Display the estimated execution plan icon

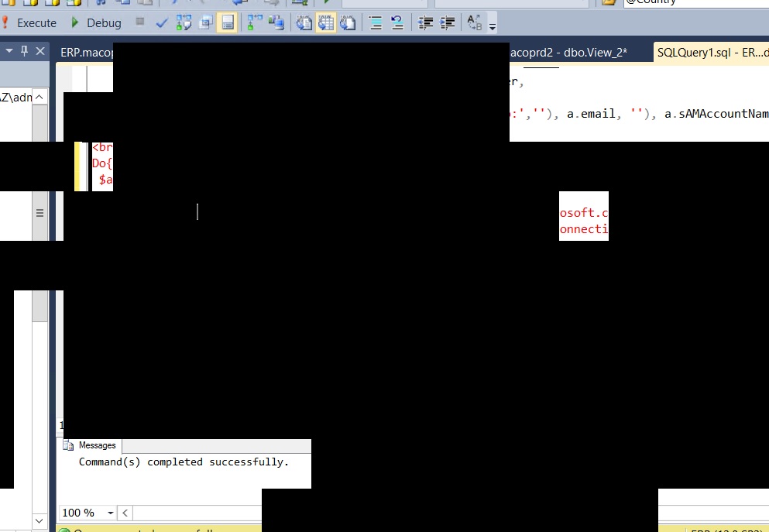tap(184, 22)
